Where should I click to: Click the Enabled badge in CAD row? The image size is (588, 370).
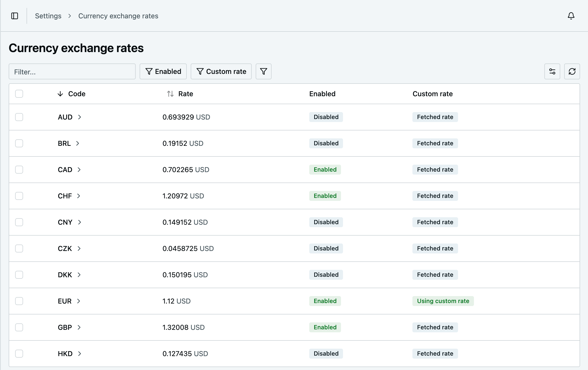coord(325,170)
